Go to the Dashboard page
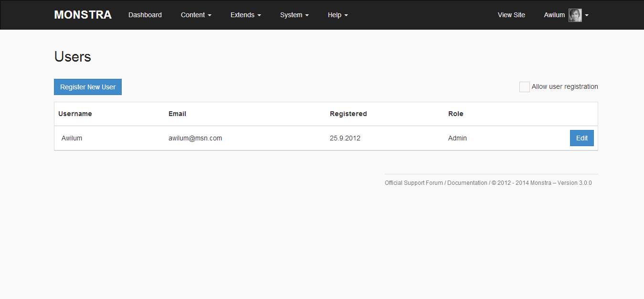 (145, 15)
